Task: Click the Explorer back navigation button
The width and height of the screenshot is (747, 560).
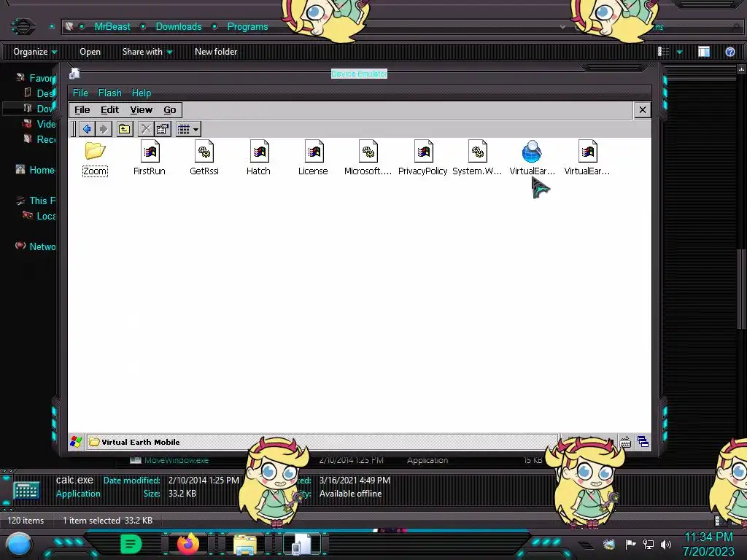Action: click(x=23, y=26)
